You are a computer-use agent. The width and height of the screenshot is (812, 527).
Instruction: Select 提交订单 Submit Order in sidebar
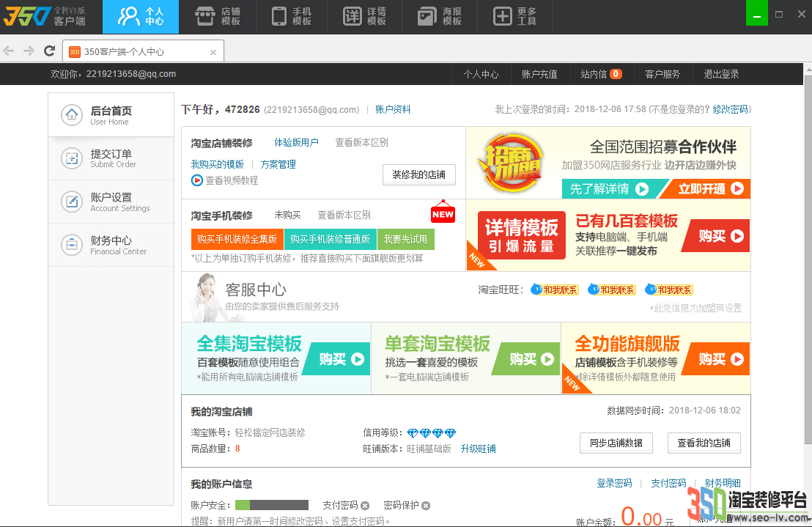click(x=111, y=158)
